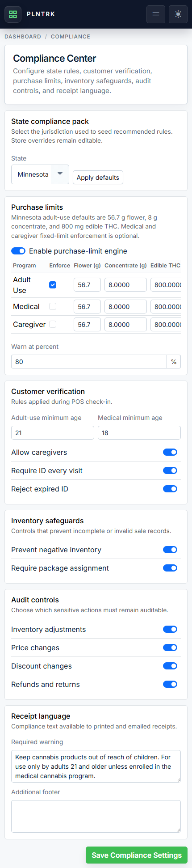Screen dimensions: 192x868
Task: Open the State dropdown arrow
Action: (60, 174)
